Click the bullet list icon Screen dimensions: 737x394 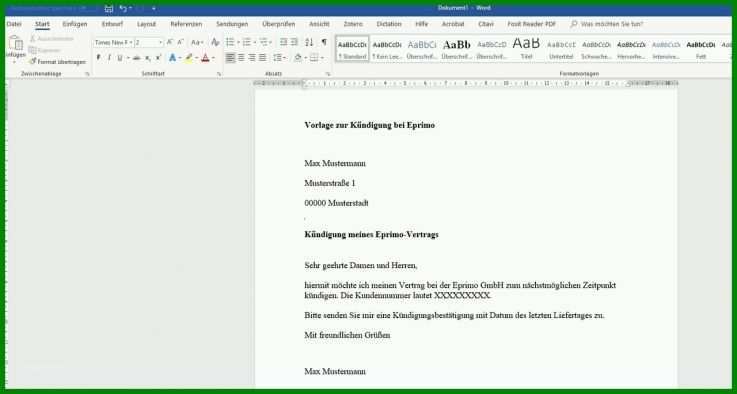[x=230, y=42]
